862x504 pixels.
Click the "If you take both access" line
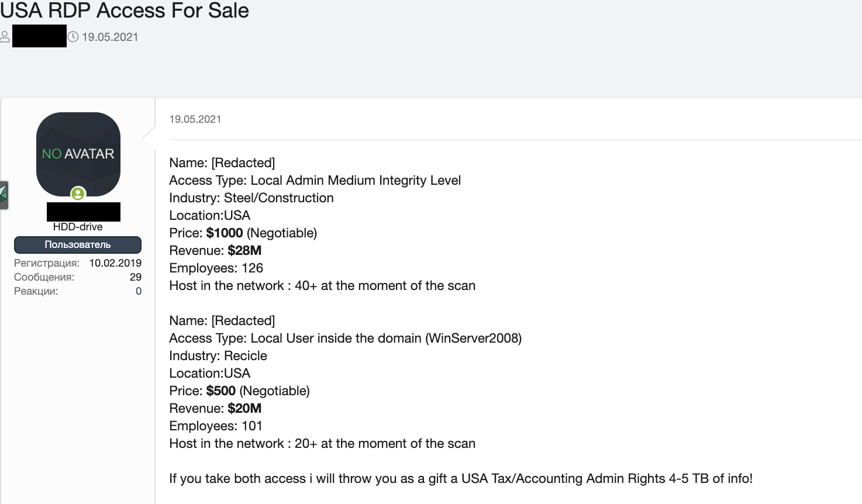(x=460, y=479)
